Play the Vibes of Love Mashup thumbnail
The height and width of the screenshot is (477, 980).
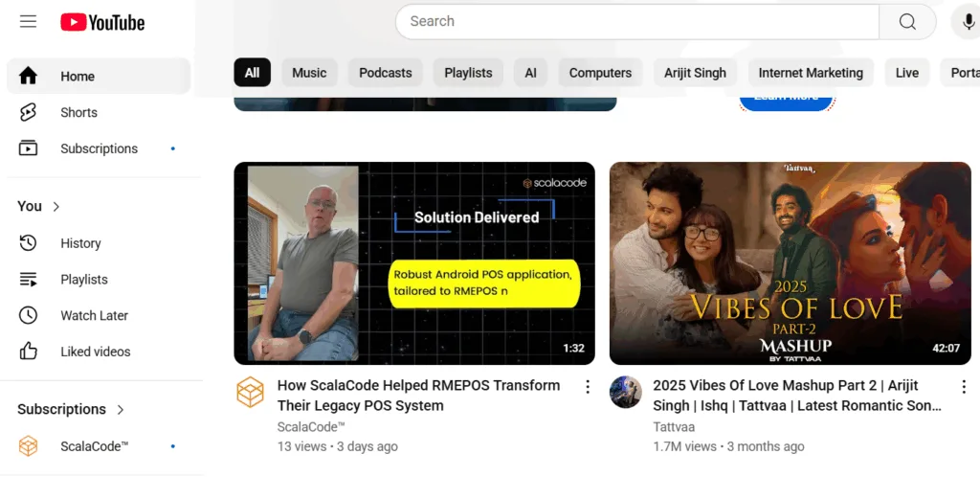(790, 263)
